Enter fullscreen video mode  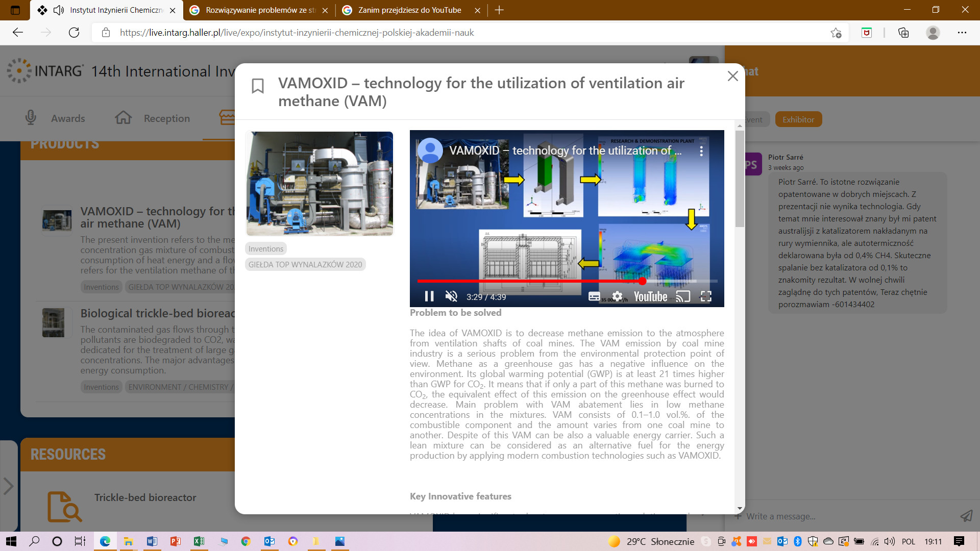706,296
